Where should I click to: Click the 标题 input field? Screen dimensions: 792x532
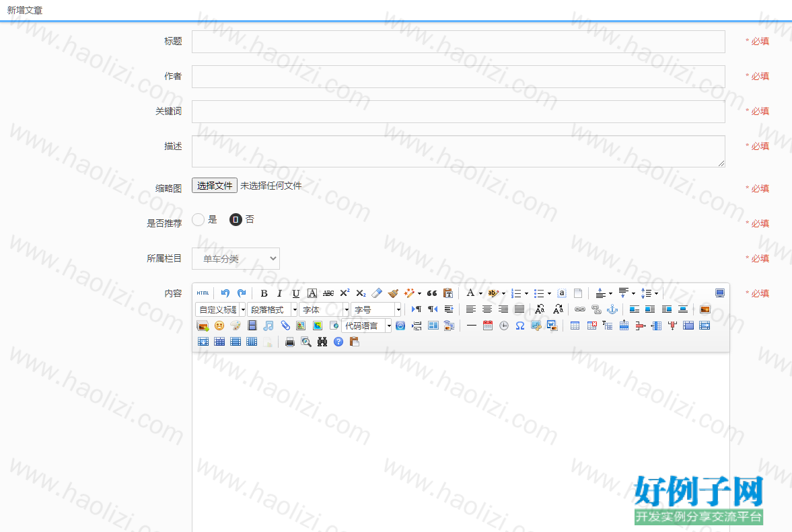459,42
